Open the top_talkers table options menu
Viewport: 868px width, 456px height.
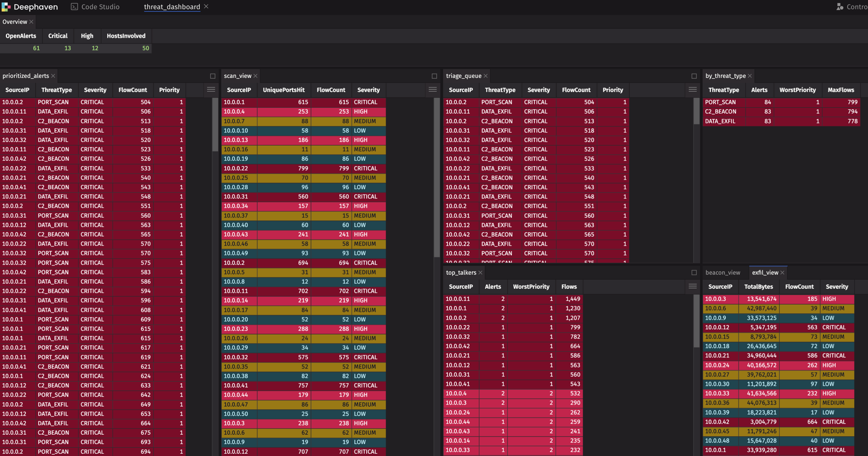tap(693, 286)
